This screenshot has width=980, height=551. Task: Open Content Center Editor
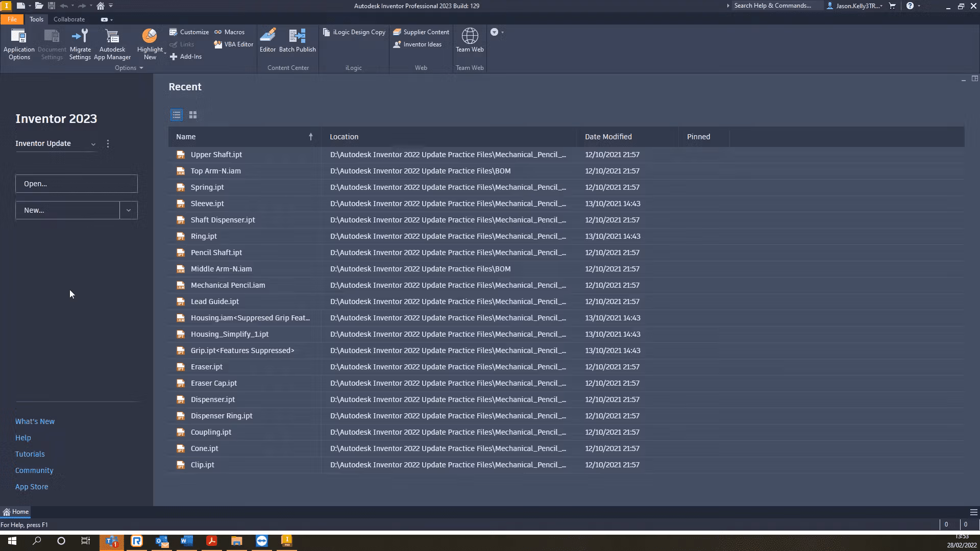pos(267,40)
